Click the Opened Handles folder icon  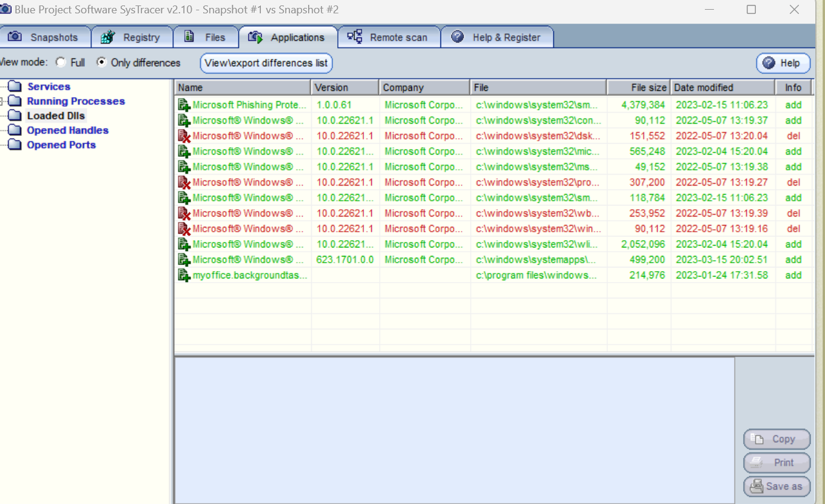pyautogui.click(x=15, y=130)
